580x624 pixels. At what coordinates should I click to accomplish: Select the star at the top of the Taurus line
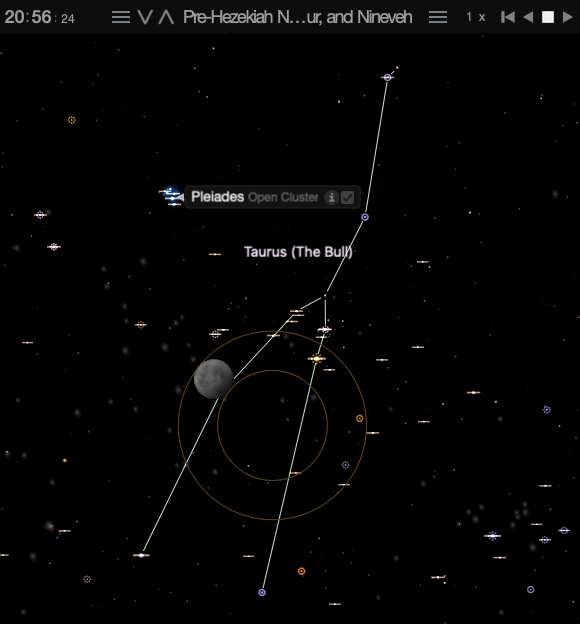(x=387, y=78)
